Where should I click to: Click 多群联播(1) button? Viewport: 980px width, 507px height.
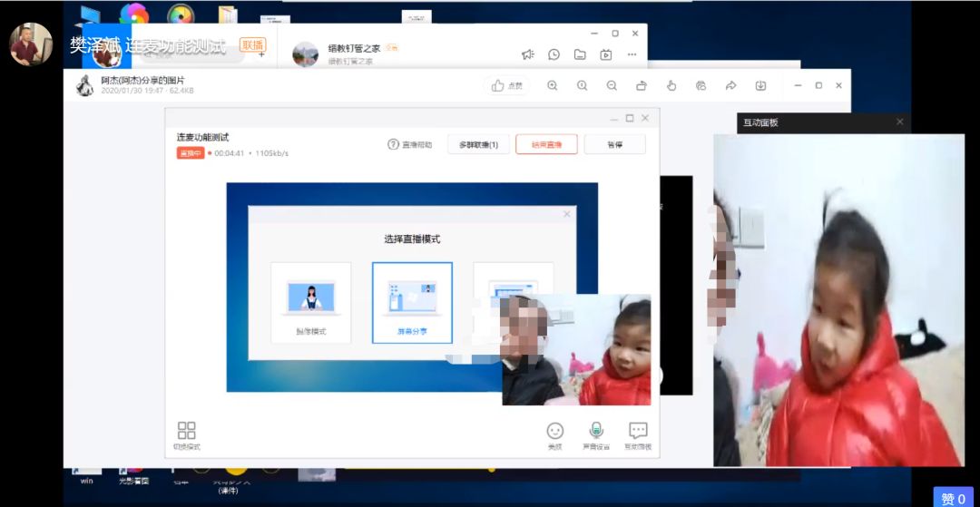479,144
